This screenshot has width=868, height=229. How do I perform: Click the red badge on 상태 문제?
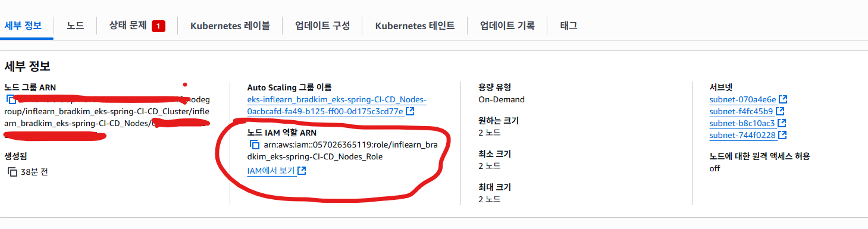pyautogui.click(x=158, y=26)
